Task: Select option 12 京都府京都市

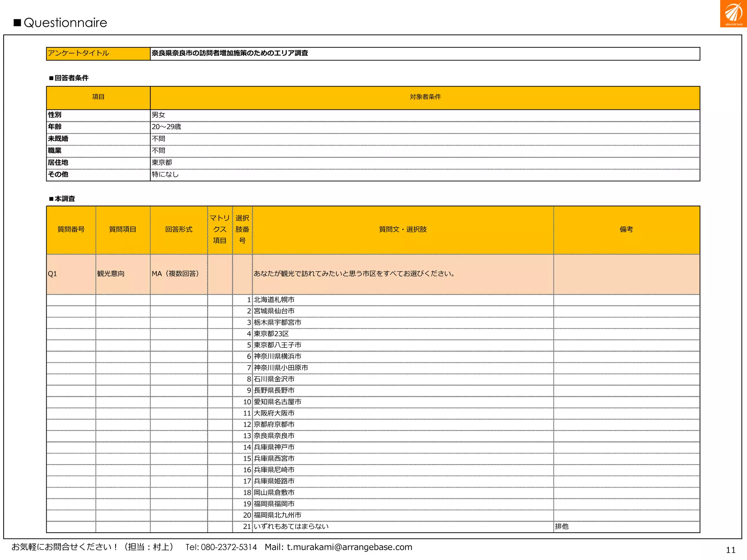Action: click(x=274, y=424)
